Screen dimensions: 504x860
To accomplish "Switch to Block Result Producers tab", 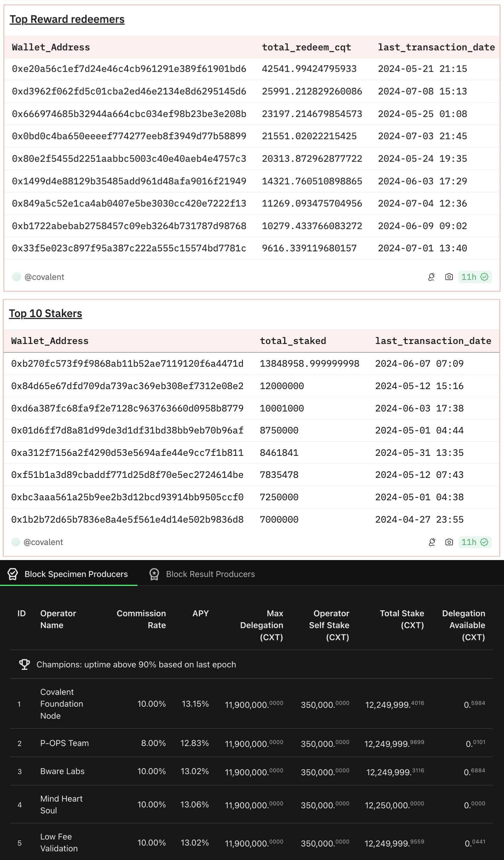I will 202,574.
